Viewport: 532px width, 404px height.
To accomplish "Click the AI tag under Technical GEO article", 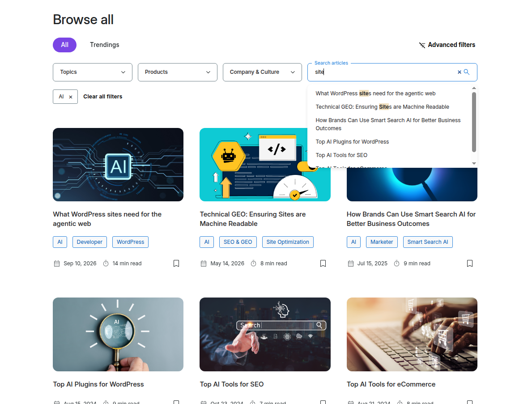I will [207, 242].
